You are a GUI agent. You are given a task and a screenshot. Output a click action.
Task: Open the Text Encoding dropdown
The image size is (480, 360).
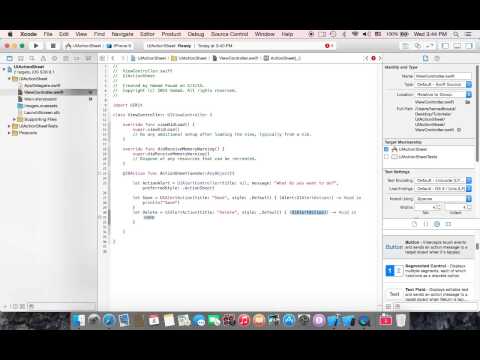443,180
